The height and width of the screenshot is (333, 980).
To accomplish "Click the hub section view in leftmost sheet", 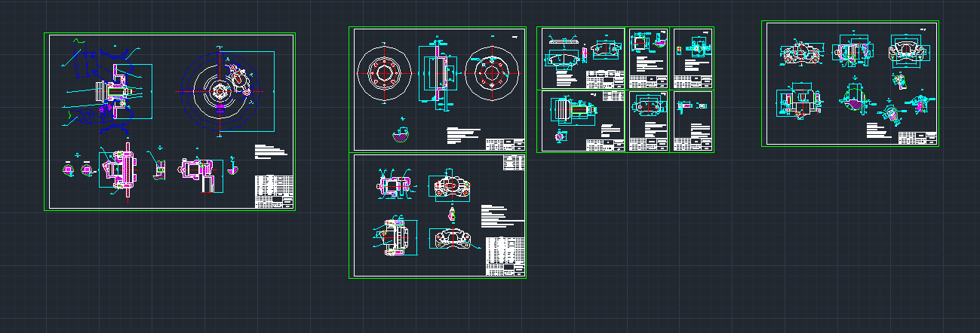I will click(113, 92).
